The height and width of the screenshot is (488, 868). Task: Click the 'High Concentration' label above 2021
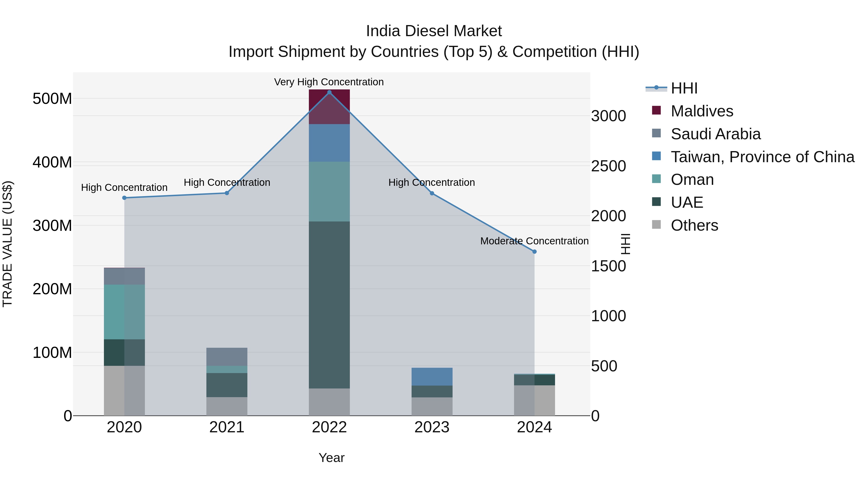pos(227,182)
